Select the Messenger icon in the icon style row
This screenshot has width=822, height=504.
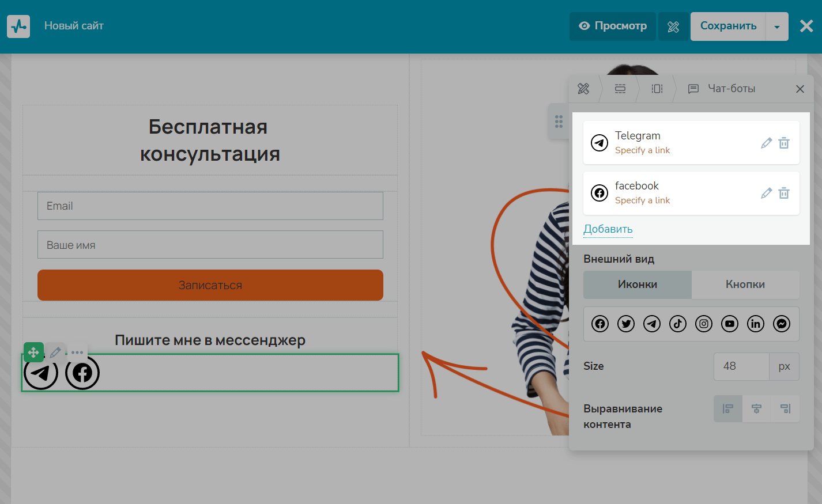(x=782, y=324)
